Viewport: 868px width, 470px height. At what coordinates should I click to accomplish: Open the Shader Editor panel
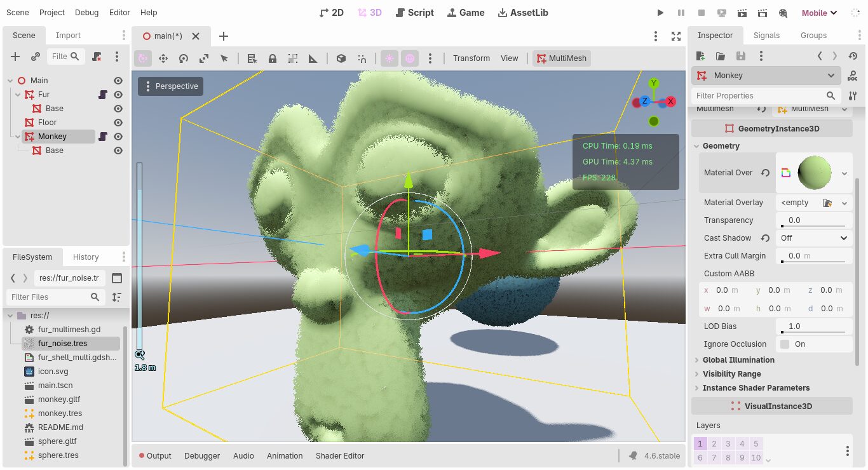pos(340,456)
